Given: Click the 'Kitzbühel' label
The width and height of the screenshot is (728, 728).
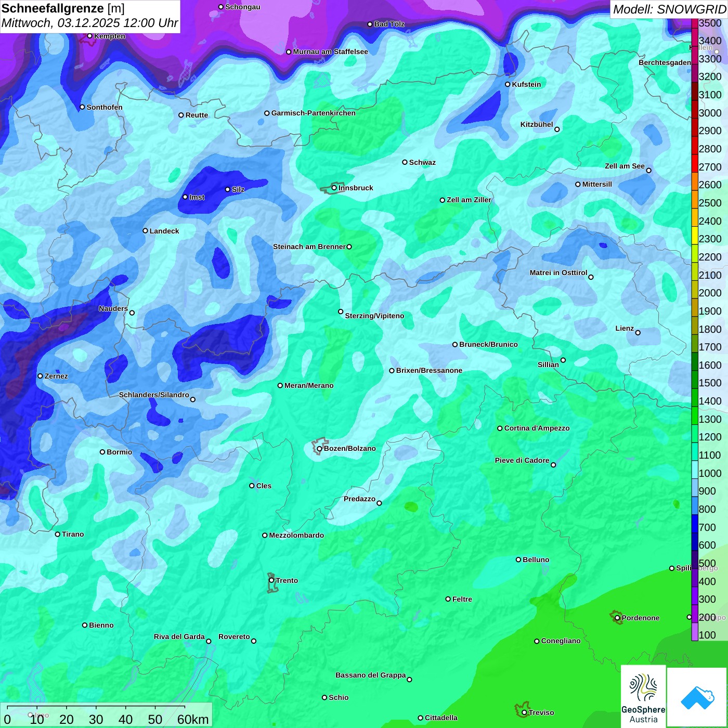Looking at the screenshot, I should (x=537, y=124).
